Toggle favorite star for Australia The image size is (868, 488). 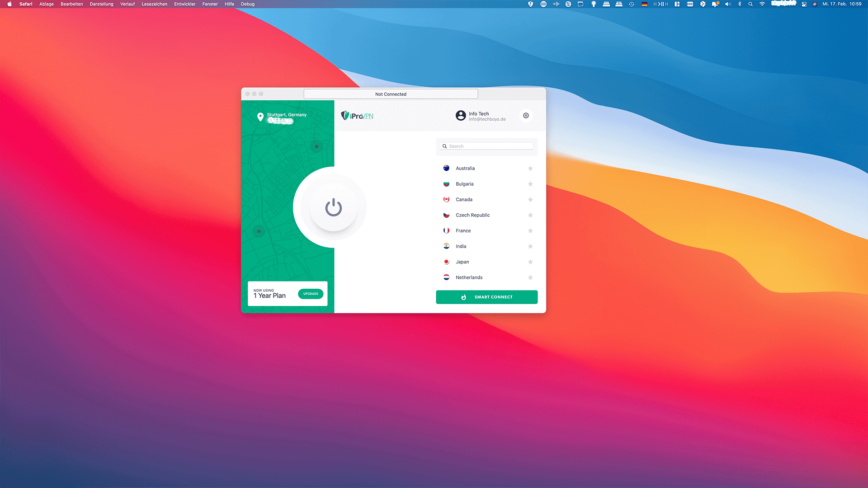(x=530, y=168)
